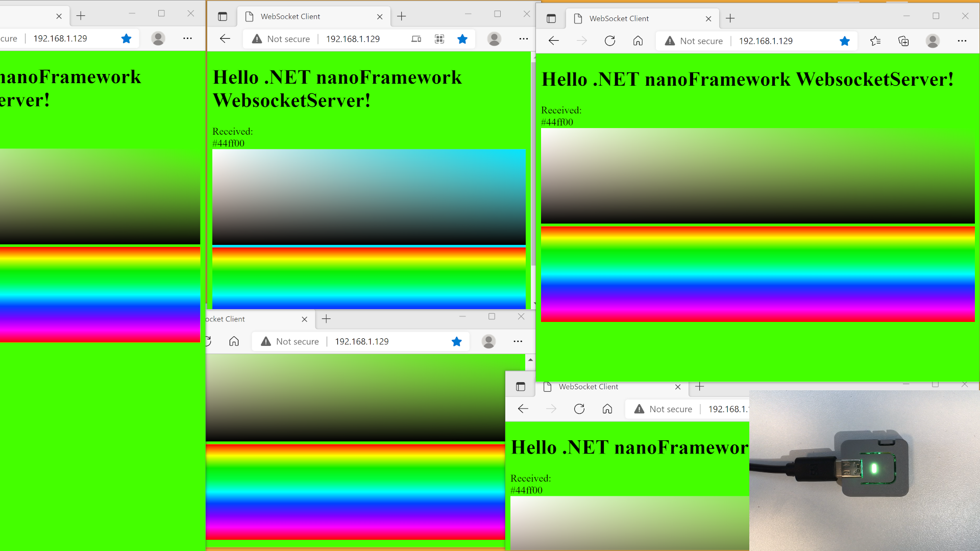The image size is (980, 551).
Task: Select the 'ocket Client' tab in bottom-middle window
Action: coord(260,319)
